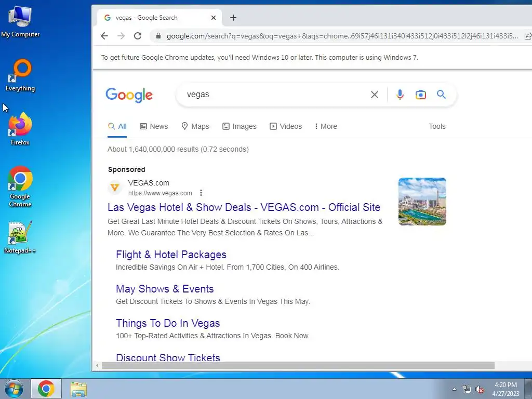Clear the search box with X icon
The width and height of the screenshot is (532, 399).
[x=374, y=95]
